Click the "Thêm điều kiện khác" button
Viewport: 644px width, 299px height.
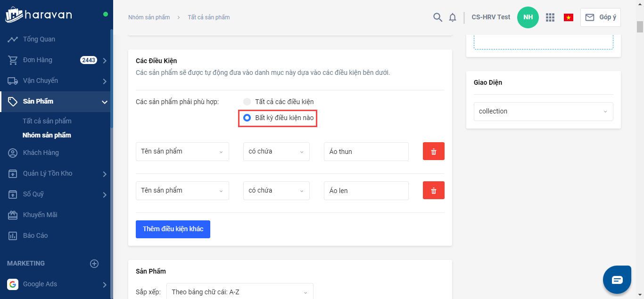tap(173, 229)
